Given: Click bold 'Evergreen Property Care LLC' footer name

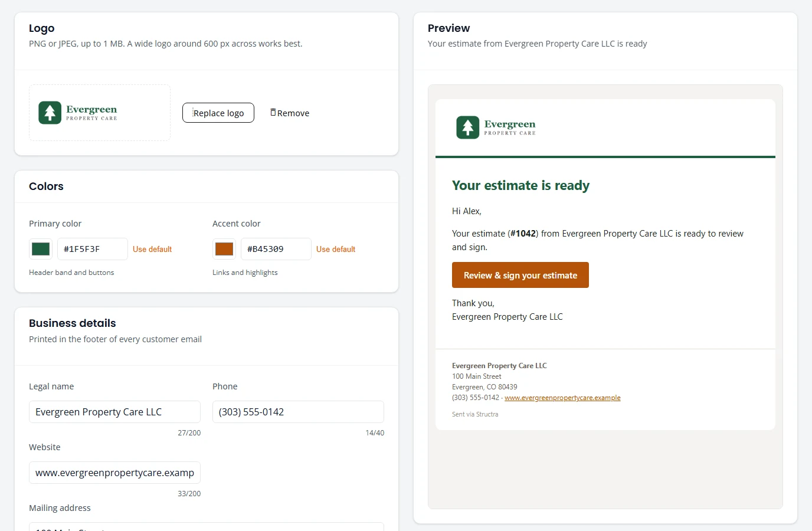Looking at the screenshot, I should 499,366.
